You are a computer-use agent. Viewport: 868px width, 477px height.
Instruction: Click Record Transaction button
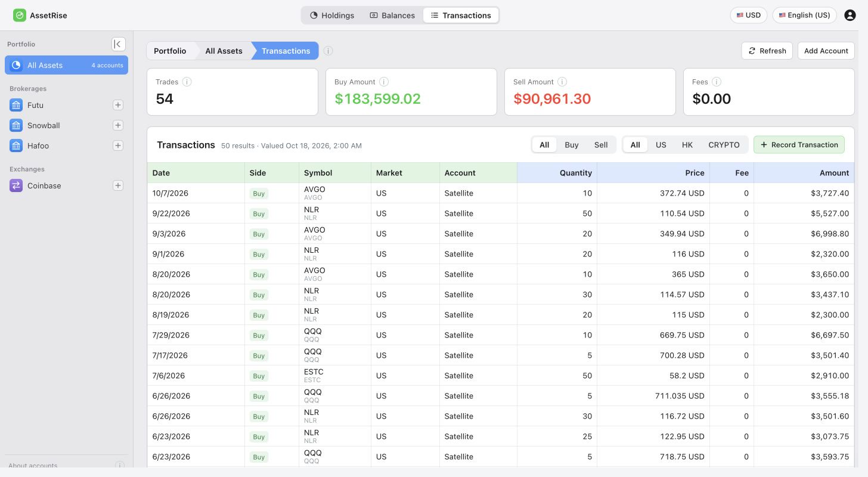[x=799, y=145]
